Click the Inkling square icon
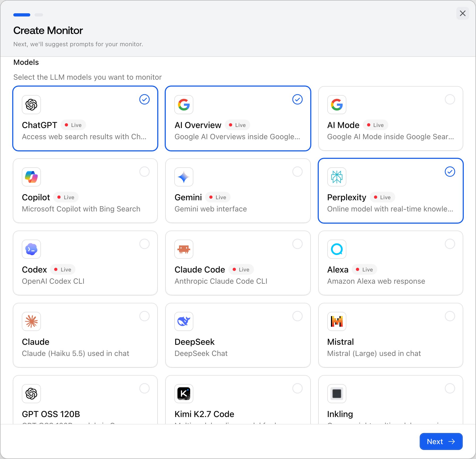 pos(337,394)
